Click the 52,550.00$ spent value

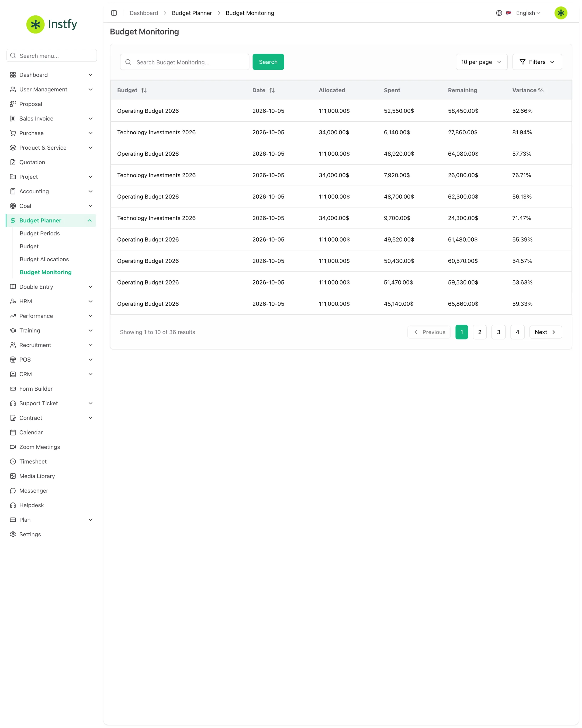click(399, 111)
